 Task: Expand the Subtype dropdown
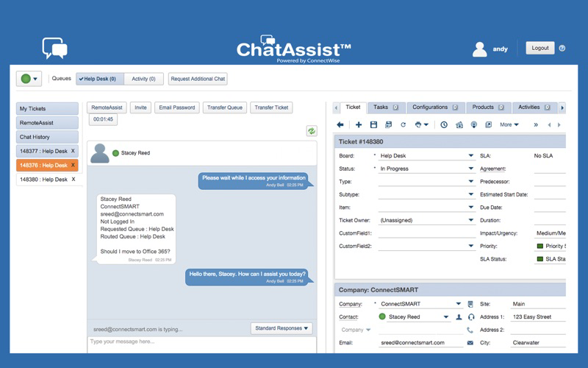pos(470,194)
